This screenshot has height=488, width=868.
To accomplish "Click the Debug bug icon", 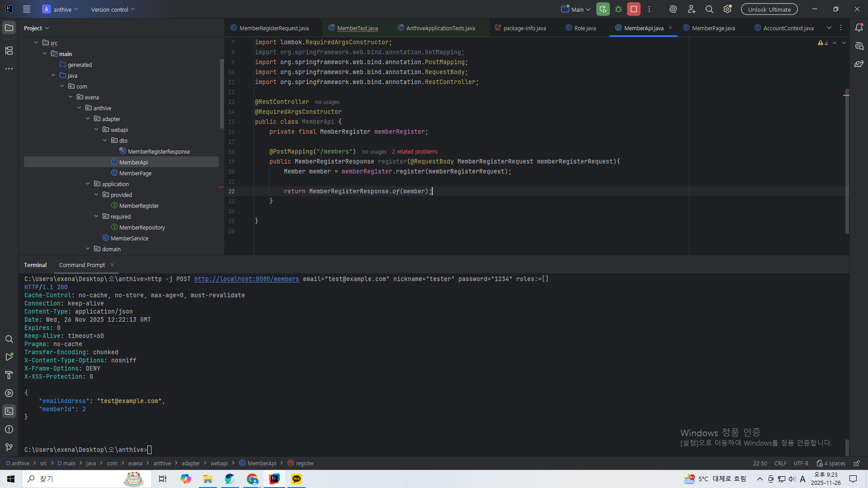I will [618, 9].
